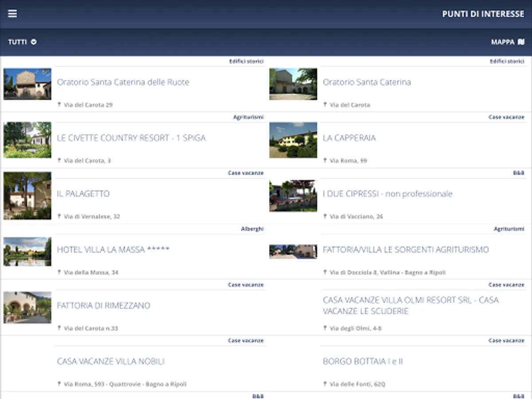
Task: Click pin icon beside Via del Carota, 3
Action: (59, 161)
